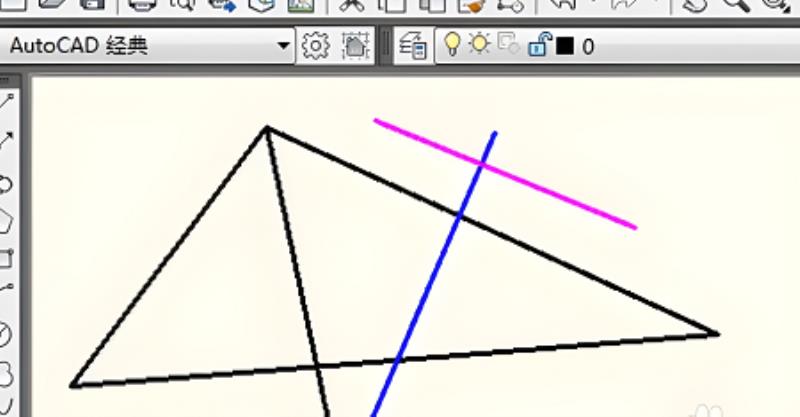The height and width of the screenshot is (417, 800).
Task: Select the Polygon tool
Action: [x=6, y=222]
